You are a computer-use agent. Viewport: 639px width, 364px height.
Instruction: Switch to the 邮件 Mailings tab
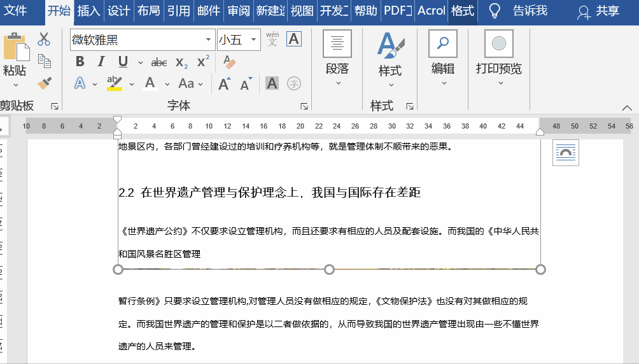click(209, 11)
